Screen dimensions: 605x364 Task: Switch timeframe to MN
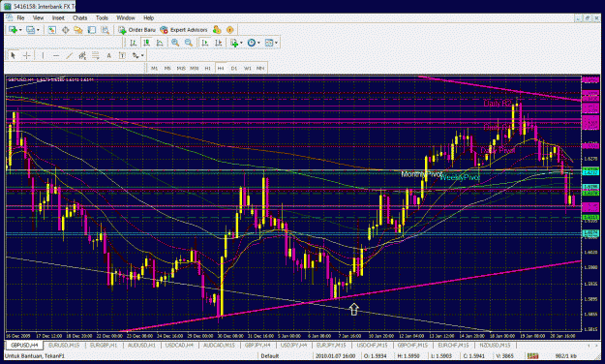tap(260, 68)
